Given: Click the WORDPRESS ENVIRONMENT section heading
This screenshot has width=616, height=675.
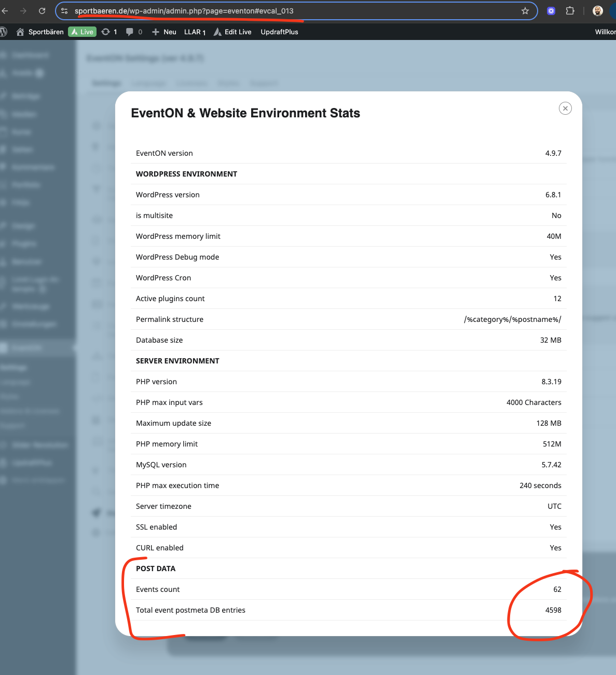Looking at the screenshot, I should [x=186, y=174].
